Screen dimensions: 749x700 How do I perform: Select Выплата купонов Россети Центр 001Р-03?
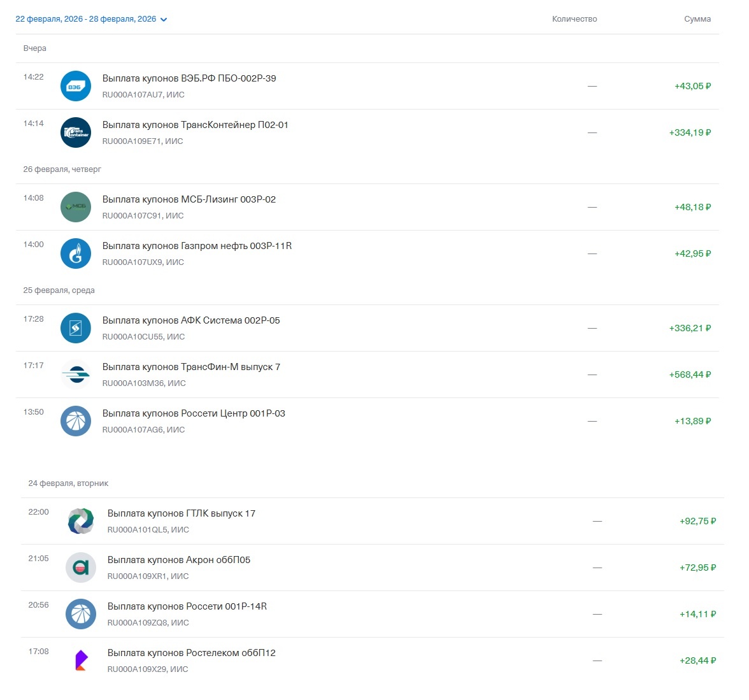[x=194, y=413]
